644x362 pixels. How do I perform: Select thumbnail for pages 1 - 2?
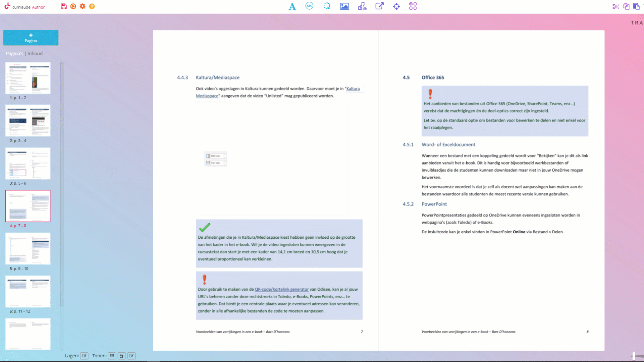tap(28, 78)
